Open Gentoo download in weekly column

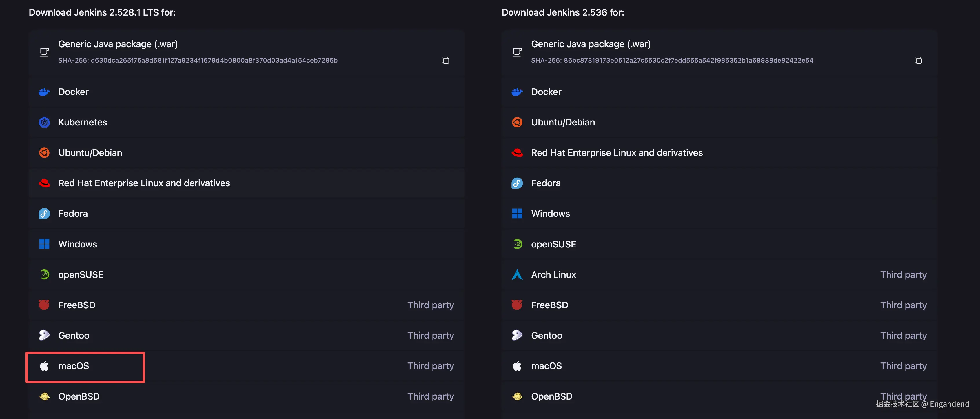pyautogui.click(x=546, y=335)
